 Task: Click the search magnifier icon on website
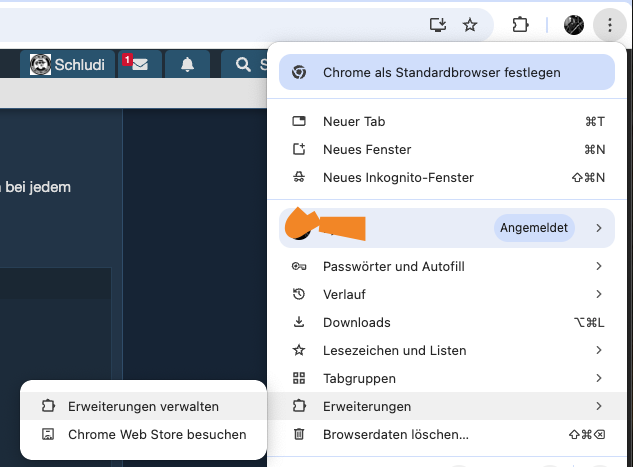click(243, 65)
